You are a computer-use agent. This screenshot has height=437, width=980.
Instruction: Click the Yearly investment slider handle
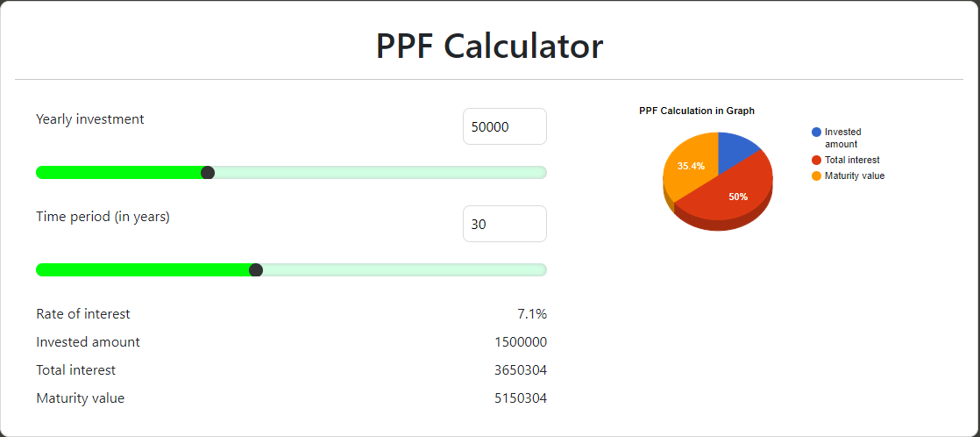(208, 173)
